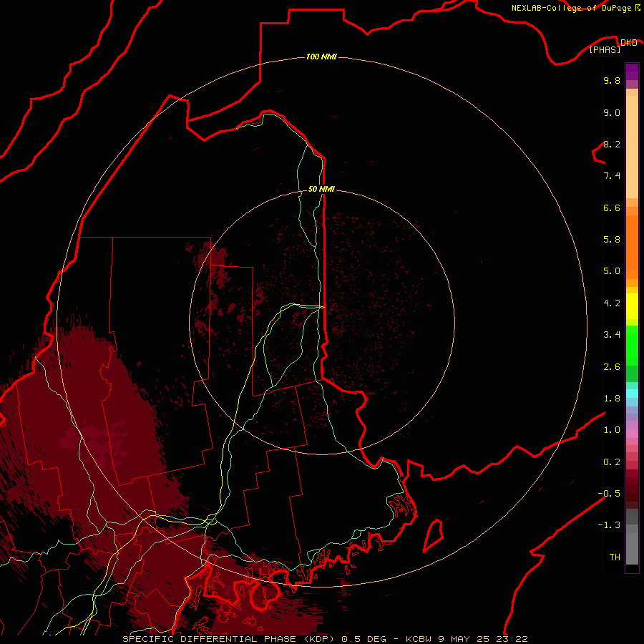
Task: Click the [PHAS] label above color scale
Action: click(x=605, y=49)
